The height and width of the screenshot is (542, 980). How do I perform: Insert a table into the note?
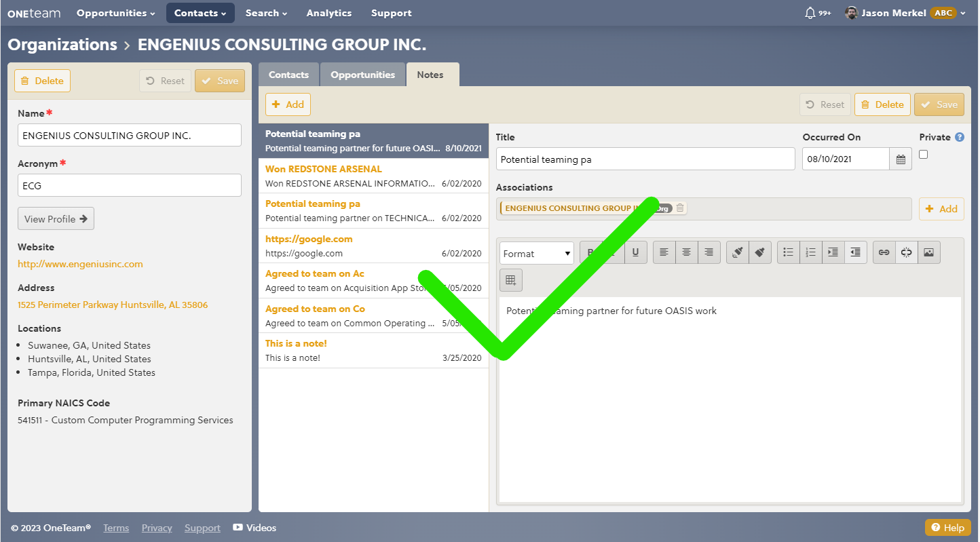coord(511,279)
